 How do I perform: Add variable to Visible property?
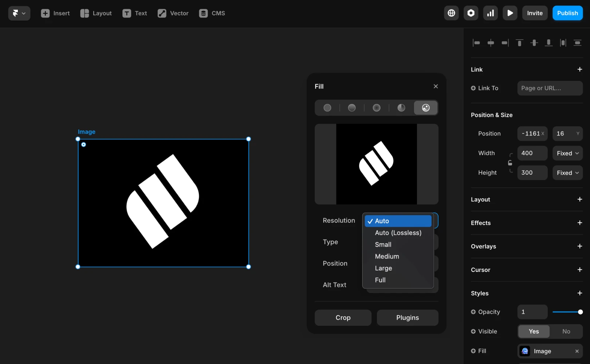click(x=473, y=332)
